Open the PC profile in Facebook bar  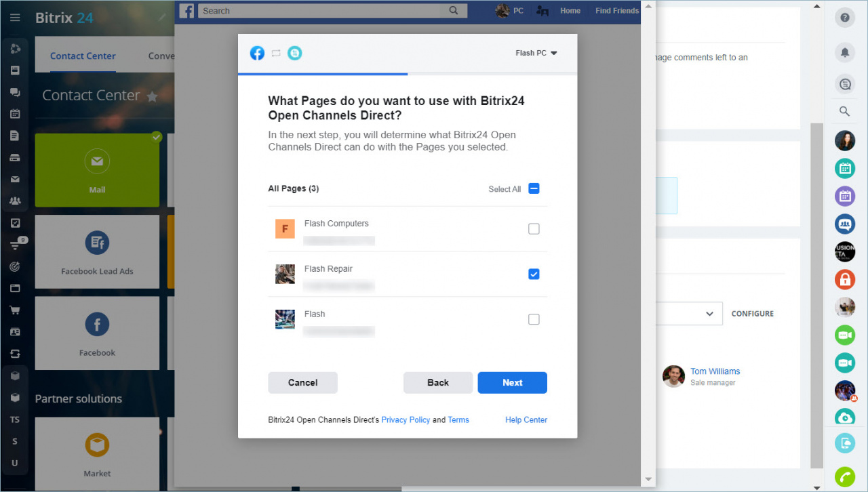[x=510, y=11]
